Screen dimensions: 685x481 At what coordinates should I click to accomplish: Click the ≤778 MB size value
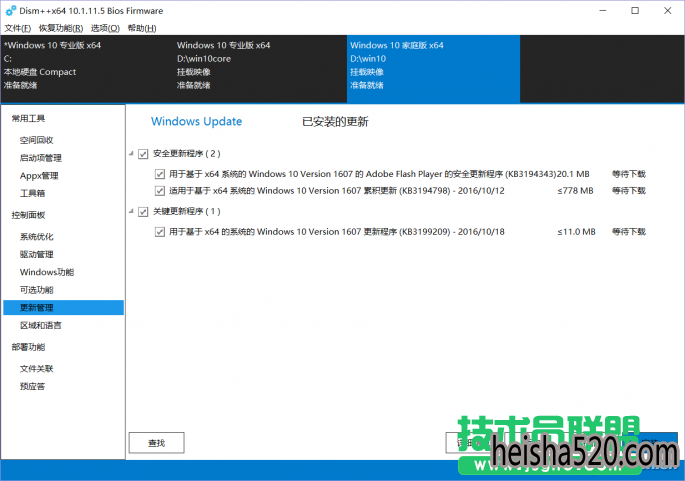[x=575, y=190]
